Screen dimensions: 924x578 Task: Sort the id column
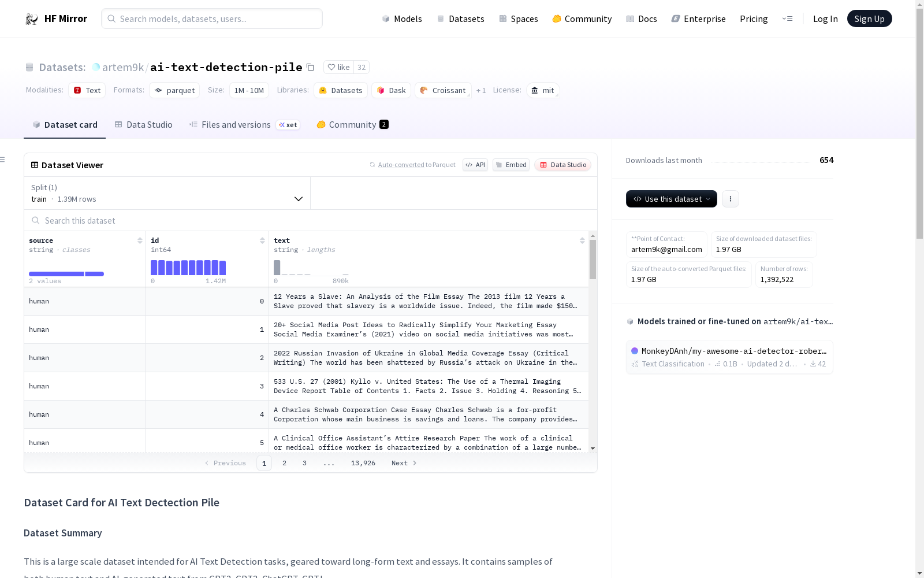262,240
